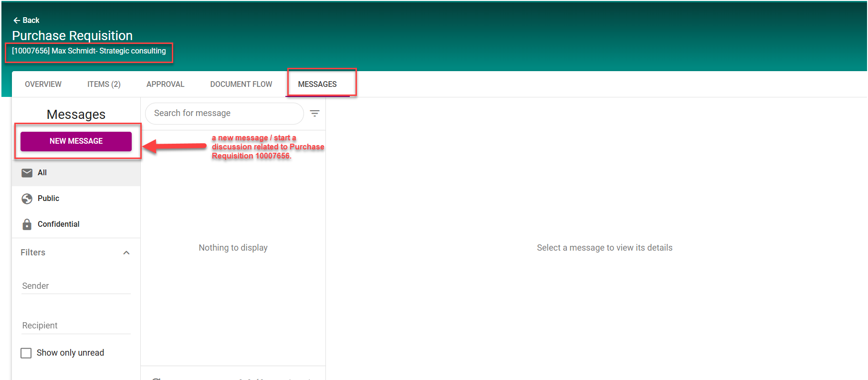Screen dimensions: 868x380
Task: Click the Messages sidebar heading
Action: click(76, 115)
